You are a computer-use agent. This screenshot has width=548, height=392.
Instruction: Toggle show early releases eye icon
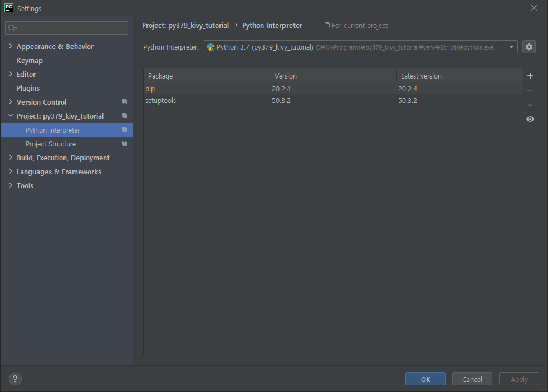pyautogui.click(x=530, y=119)
